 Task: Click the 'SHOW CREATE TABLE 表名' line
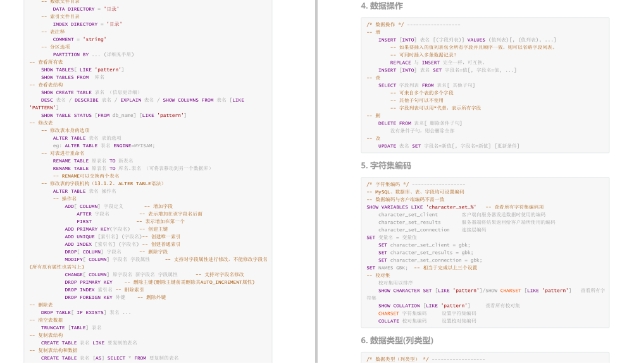(x=90, y=92)
